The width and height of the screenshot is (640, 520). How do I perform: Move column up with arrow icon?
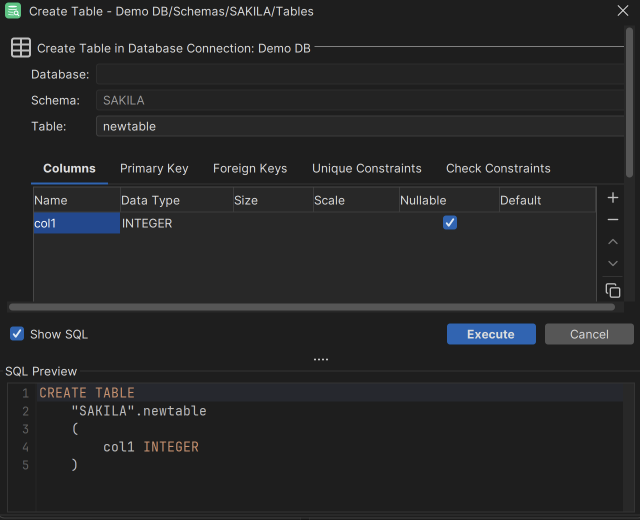[613, 242]
